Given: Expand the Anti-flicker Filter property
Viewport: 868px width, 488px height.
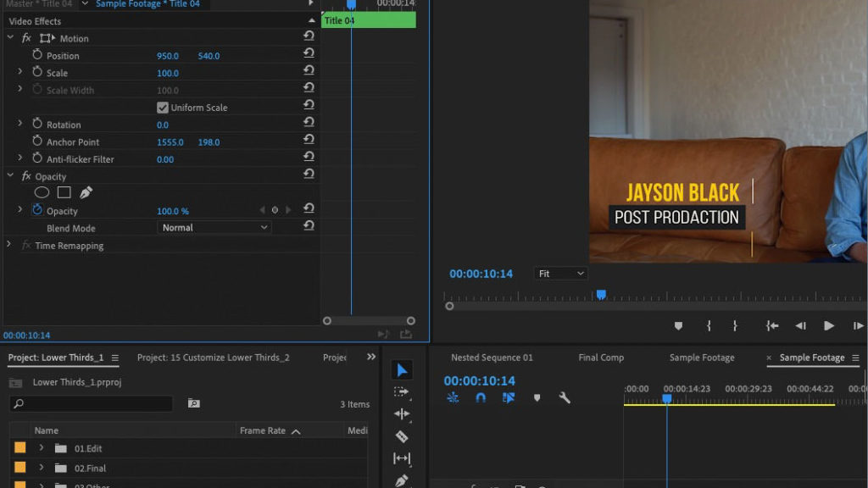Looking at the screenshot, I should click(x=20, y=158).
